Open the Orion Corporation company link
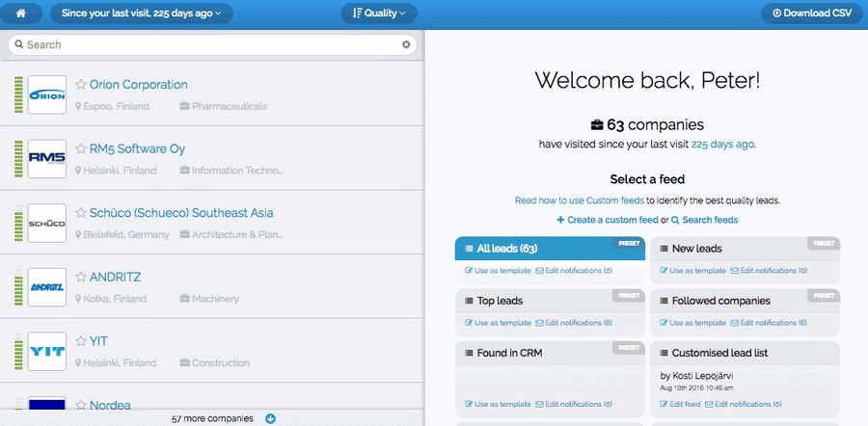868x426 pixels. point(138,85)
